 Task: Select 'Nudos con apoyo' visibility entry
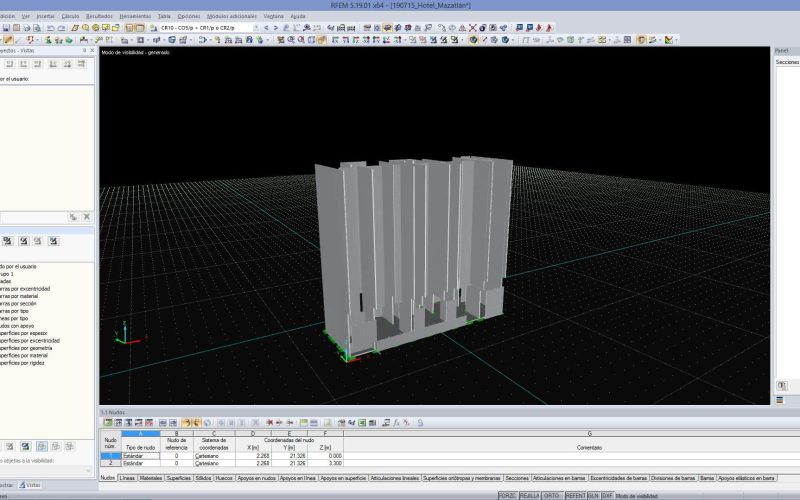(x=17, y=326)
